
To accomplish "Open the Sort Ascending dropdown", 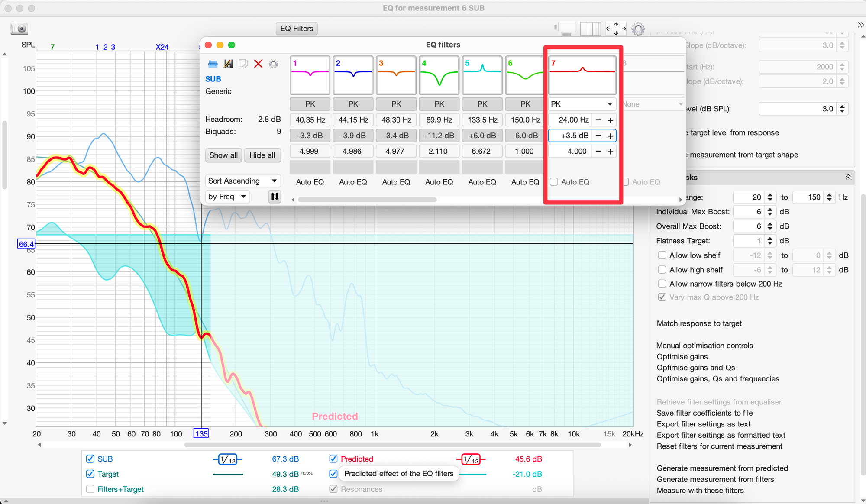I will (243, 181).
